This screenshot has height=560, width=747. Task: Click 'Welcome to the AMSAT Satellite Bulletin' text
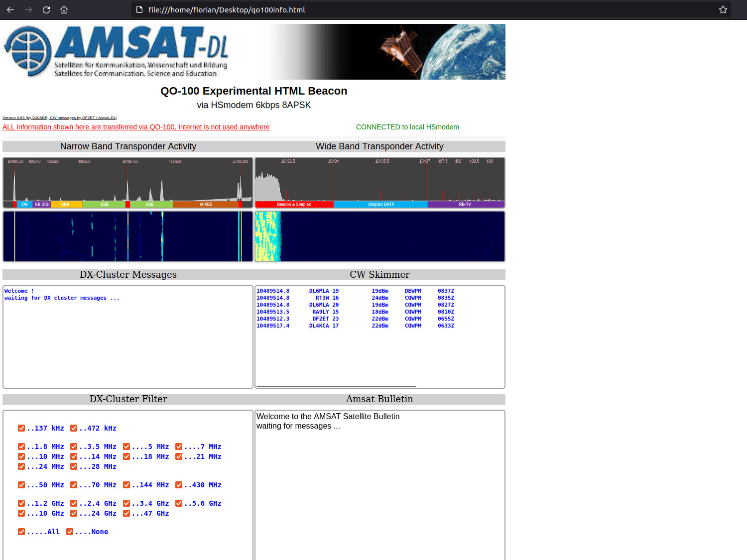click(x=328, y=416)
